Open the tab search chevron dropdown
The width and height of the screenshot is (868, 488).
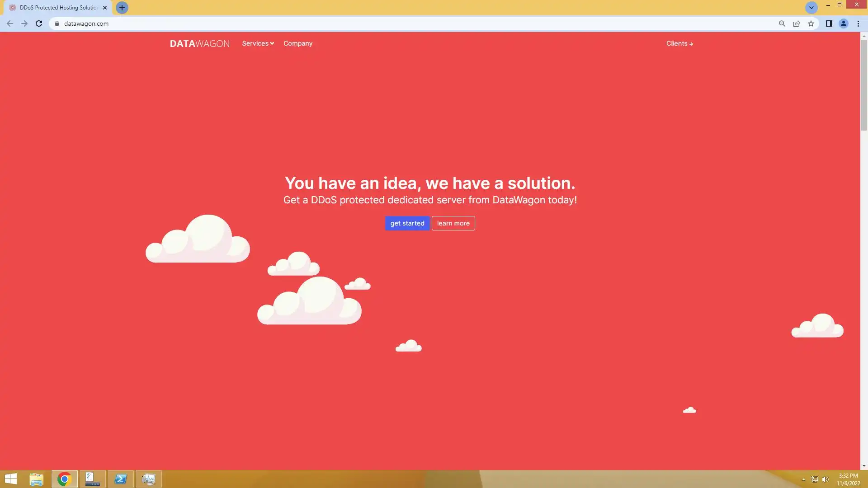pos(811,8)
